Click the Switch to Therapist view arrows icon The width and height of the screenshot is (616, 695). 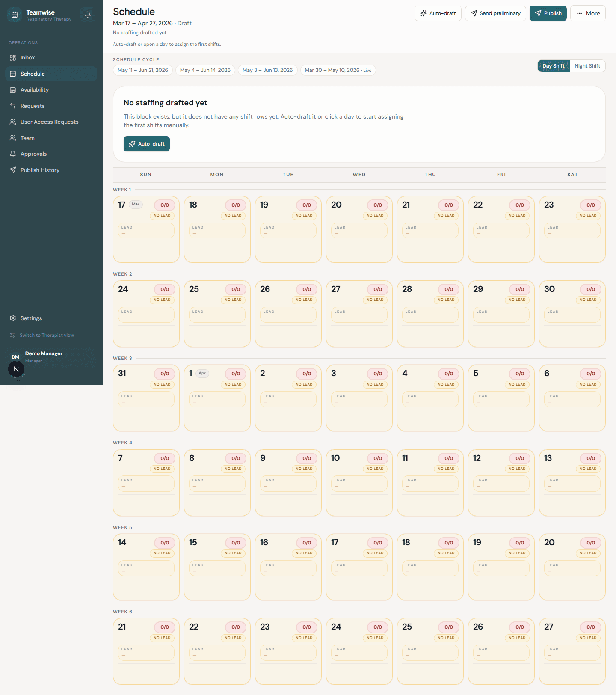click(x=12, y=335)
